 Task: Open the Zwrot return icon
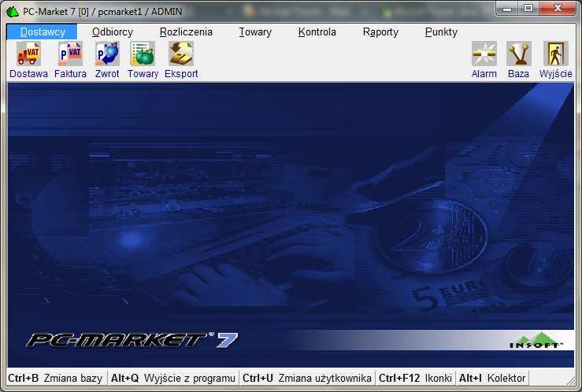click(107, 54)
